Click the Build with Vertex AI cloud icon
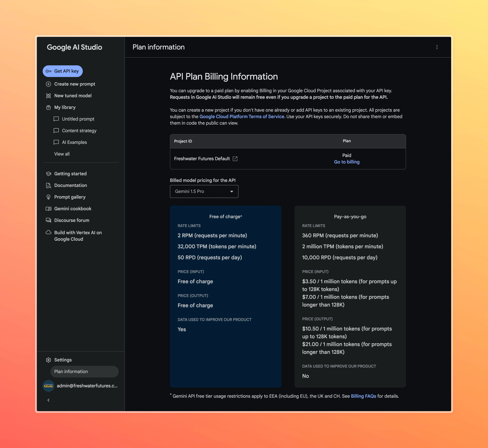 [48, 232]
